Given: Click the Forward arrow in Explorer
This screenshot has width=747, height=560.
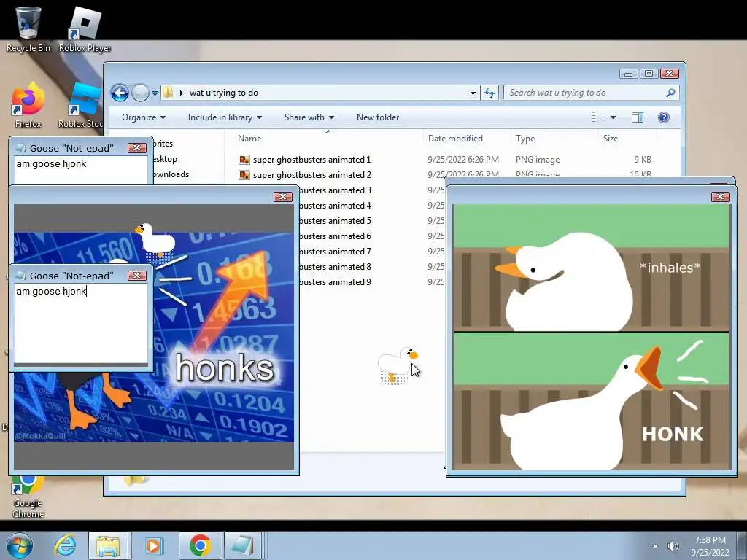Looking at the screenshot, I should tap(140, 93).
